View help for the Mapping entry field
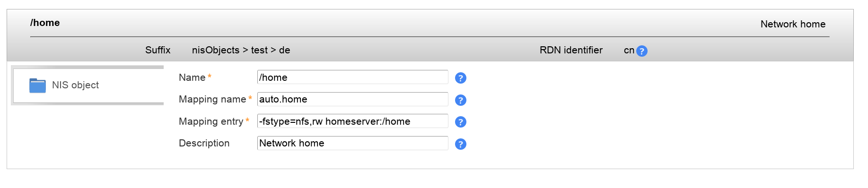 461,122
